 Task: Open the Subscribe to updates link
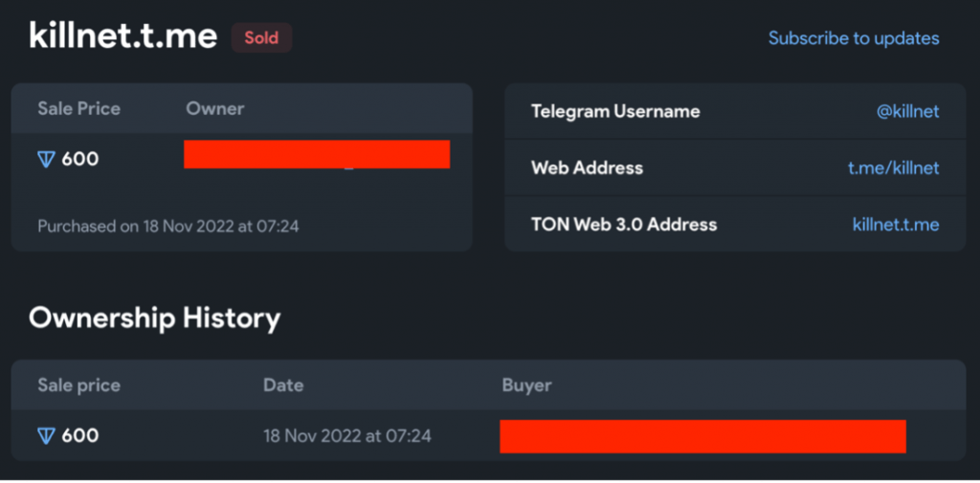point(854,39)
